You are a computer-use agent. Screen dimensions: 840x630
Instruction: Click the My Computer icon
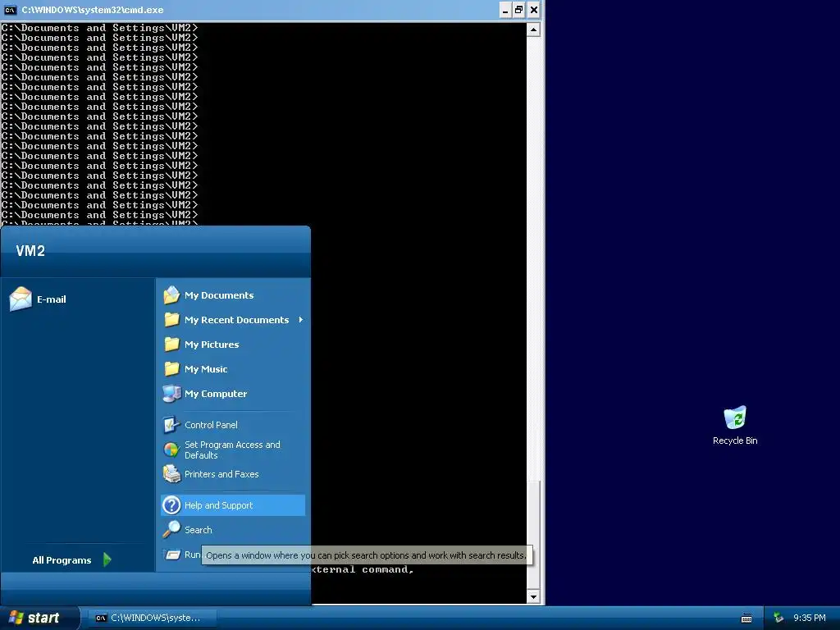[x=171, y=394]
